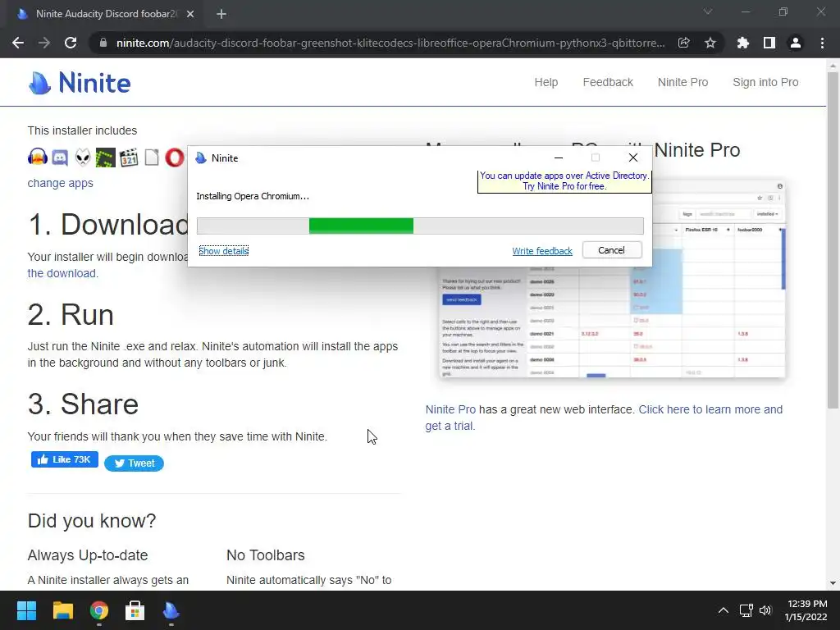Open the Help page link
Screen dimensions: 840x630
pyautogui.click(x=546, y=83)
